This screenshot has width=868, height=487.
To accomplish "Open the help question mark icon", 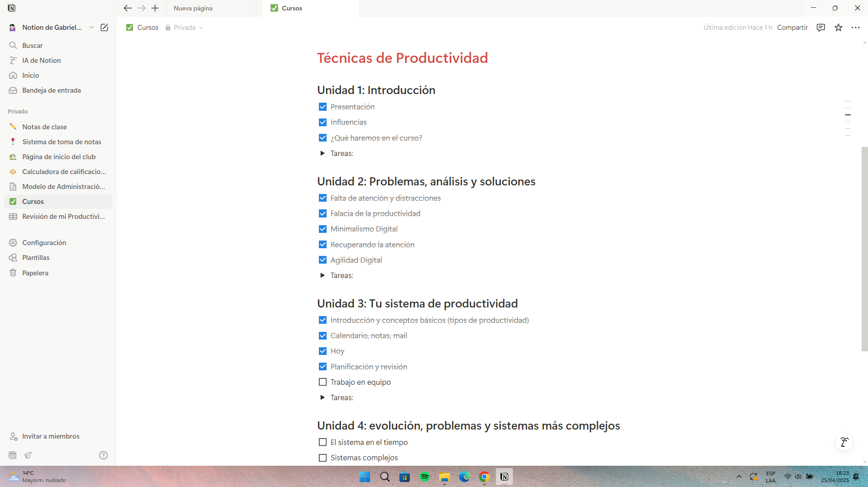I will [x=103, y=455].
